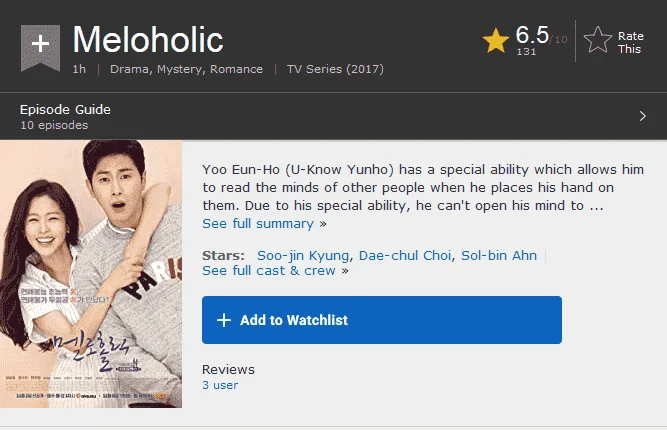Click the Meloholic poster image

(x=91, y=274)
